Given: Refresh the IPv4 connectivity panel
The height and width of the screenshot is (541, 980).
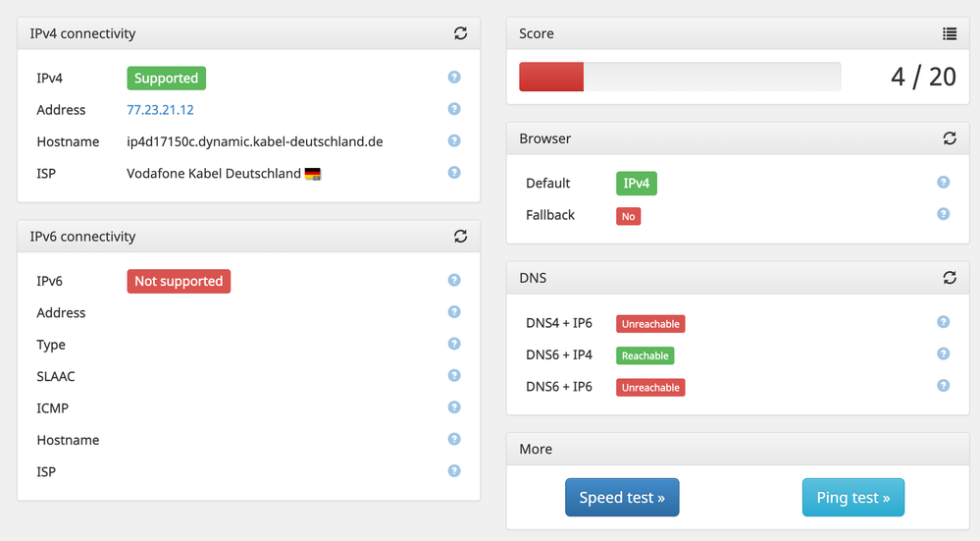Looking at the screenshot, I should tap(460, 33).
